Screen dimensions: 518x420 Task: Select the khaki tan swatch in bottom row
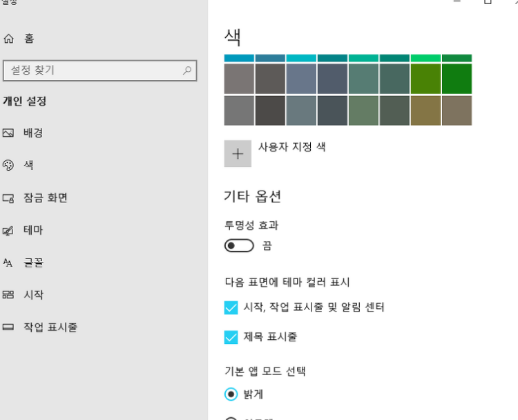tap(457, 111)
